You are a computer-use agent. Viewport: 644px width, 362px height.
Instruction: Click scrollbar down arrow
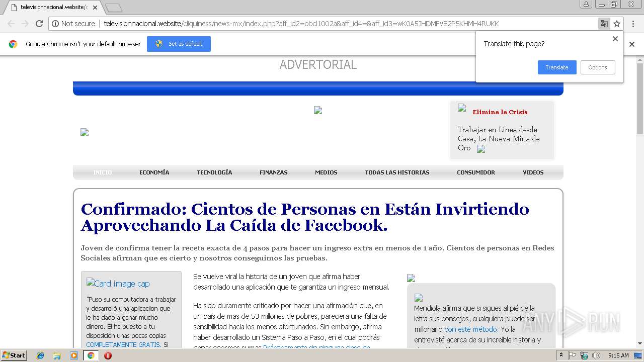(x=640, y=344)
